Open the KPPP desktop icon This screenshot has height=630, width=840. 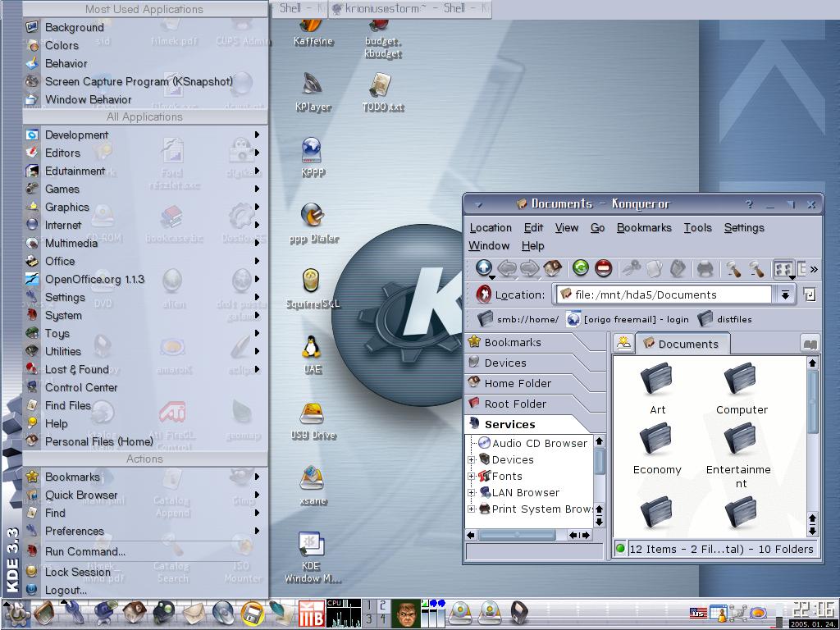point(312,157)
